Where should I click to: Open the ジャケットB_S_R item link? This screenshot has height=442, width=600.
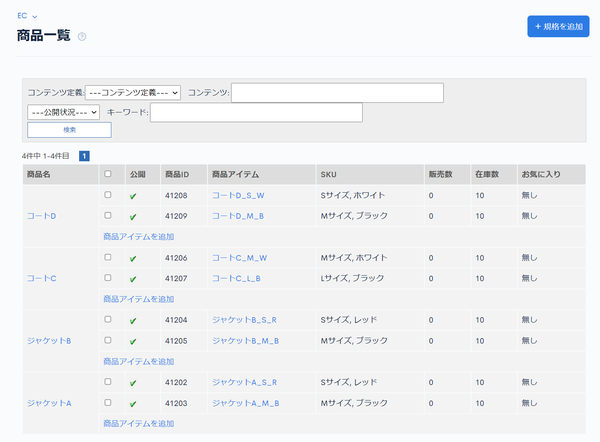pyautogui.click(x=244, y=320)
